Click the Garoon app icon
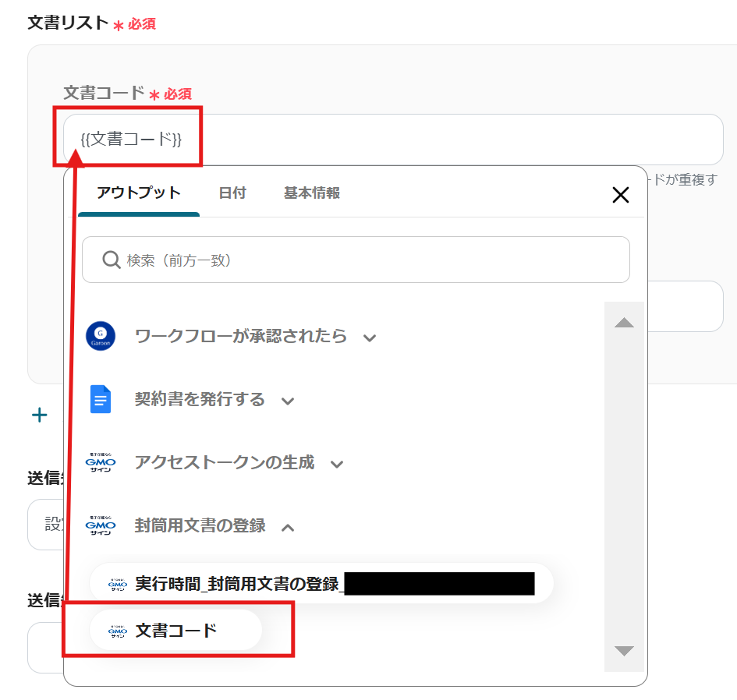737x700 pixels. (x=101, y=336)
